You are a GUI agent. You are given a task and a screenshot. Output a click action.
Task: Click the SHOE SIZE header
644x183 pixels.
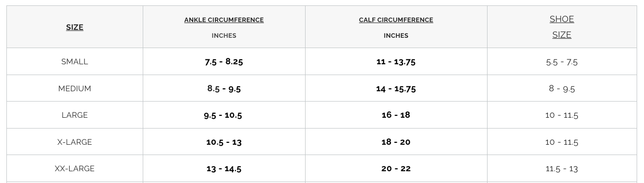coord(562,27)
